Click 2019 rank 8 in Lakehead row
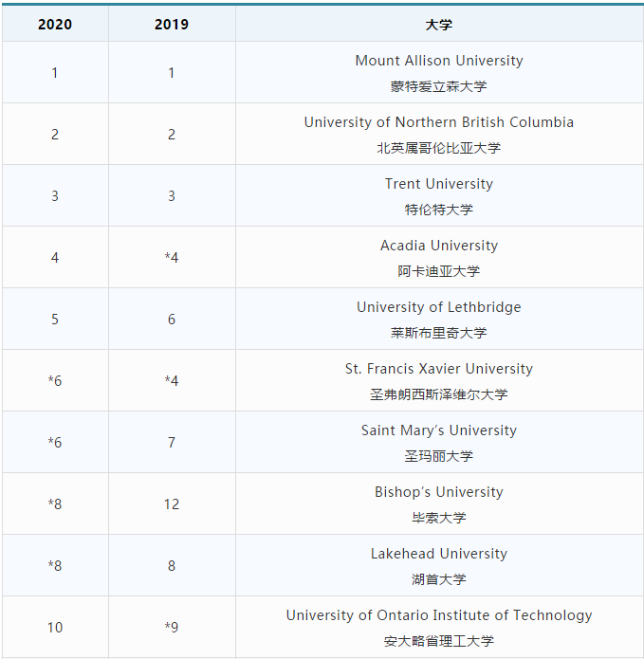Viewport: 644px width, 659px height. pos(172,566)
